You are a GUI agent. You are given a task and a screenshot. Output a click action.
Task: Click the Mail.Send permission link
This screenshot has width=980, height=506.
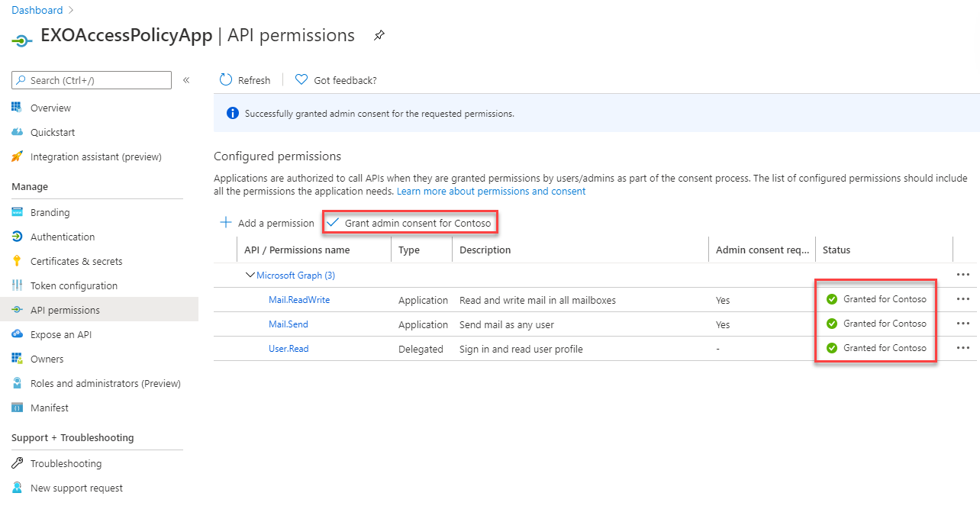point(289,324)
